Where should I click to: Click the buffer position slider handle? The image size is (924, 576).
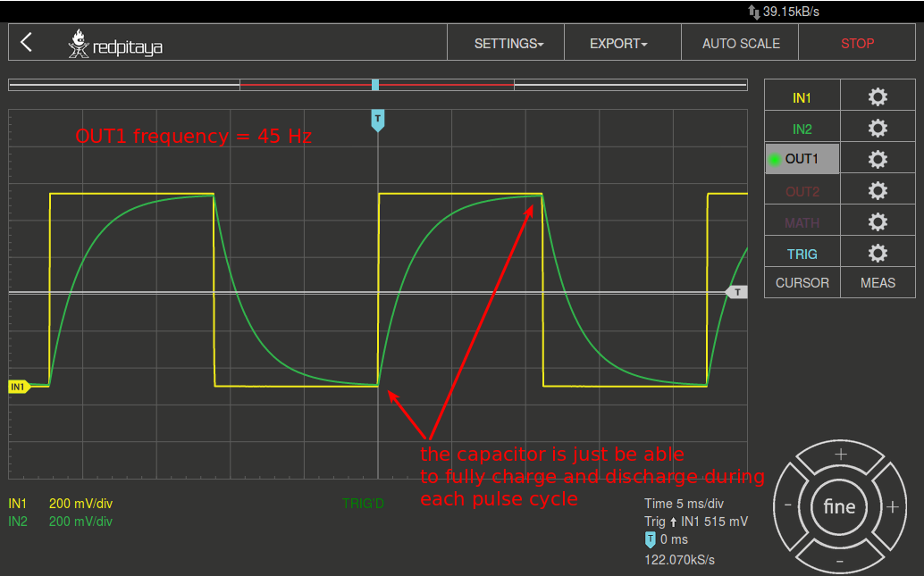[374, 85]
